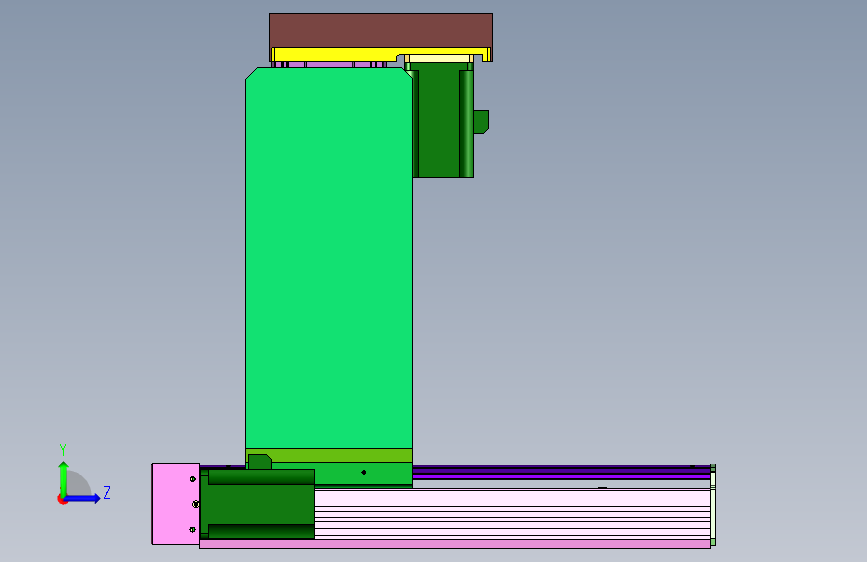The width and height of the screenshot is (867, 562).
Task: Click the lime green band below the column
Action: (x=329, y=455)
